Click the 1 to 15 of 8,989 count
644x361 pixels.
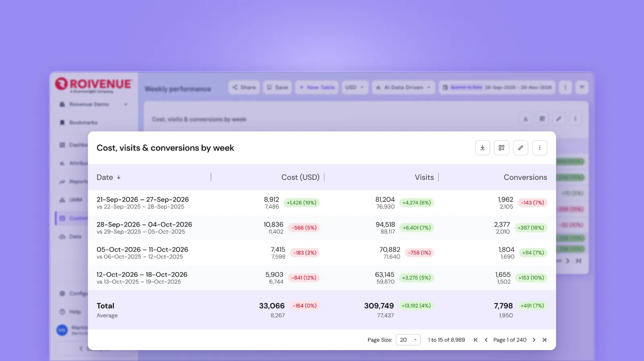point(446,340)
